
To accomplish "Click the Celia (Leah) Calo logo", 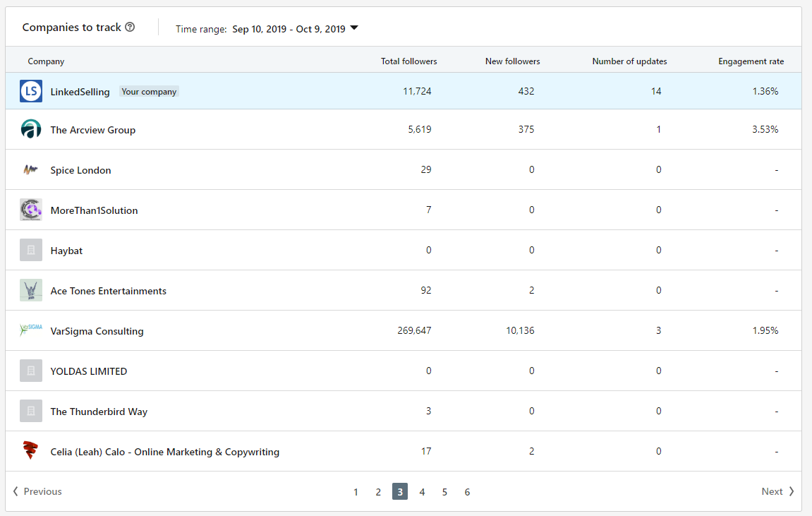I will [31, 451].
